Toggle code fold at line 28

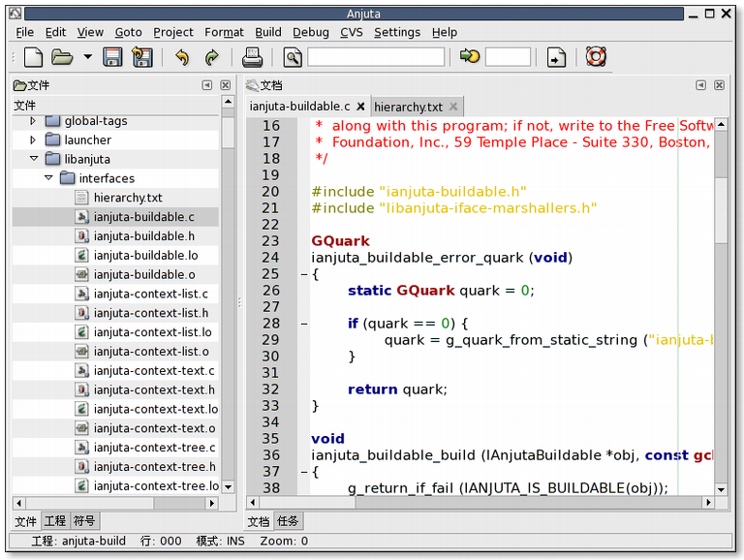click(304, 324)
